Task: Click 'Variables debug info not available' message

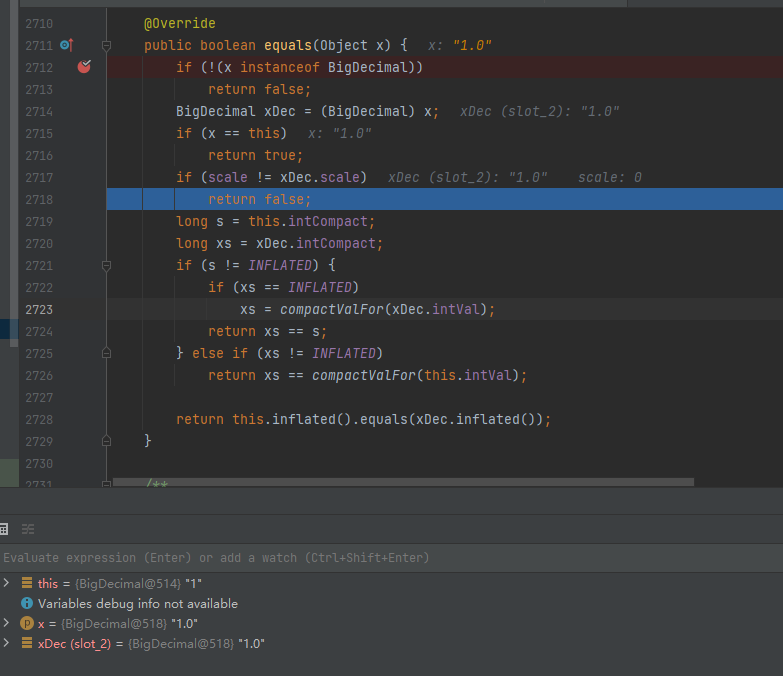Action: [138, 604]
